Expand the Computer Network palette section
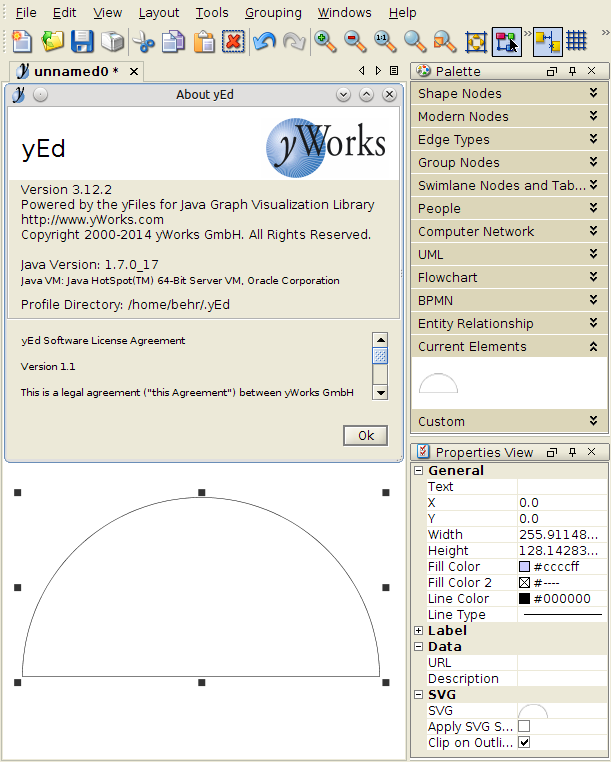Image resolution: width=611 pixels, height=762 pixels. click(x=509, y=231)
